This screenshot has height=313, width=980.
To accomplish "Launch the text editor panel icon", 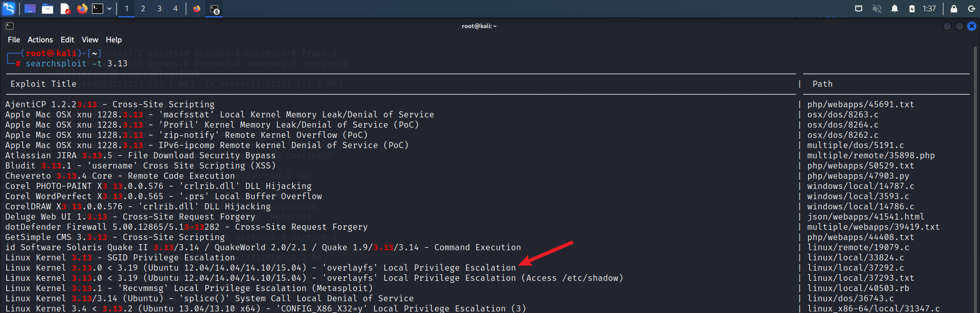I will [x=65, y=9].
